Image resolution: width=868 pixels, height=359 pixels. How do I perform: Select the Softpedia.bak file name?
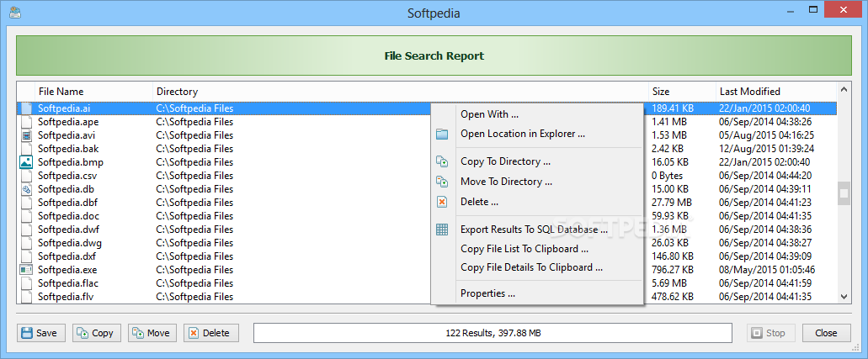68,149
